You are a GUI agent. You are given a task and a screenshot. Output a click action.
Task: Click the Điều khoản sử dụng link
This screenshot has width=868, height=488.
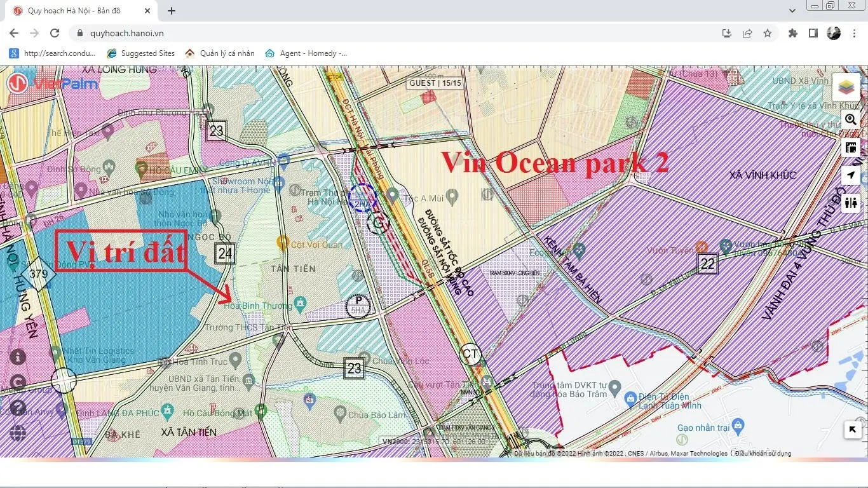763,453
